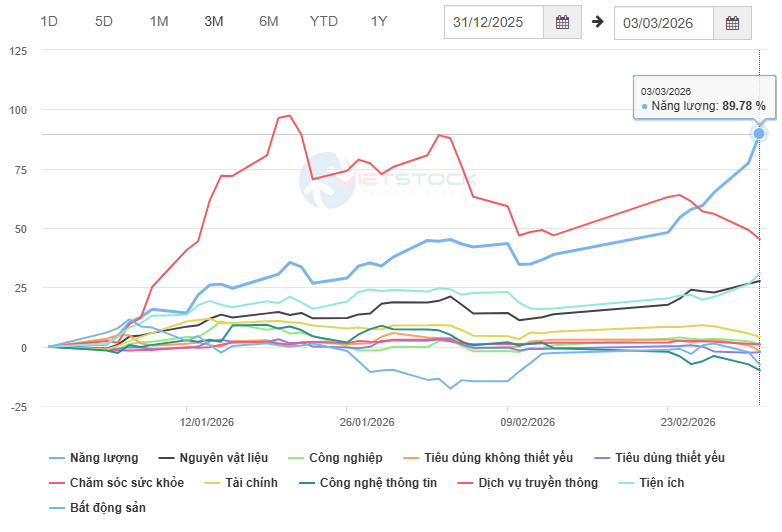
Task: Toggle the Năng lượng series in legend
Action: click(105, 458)
